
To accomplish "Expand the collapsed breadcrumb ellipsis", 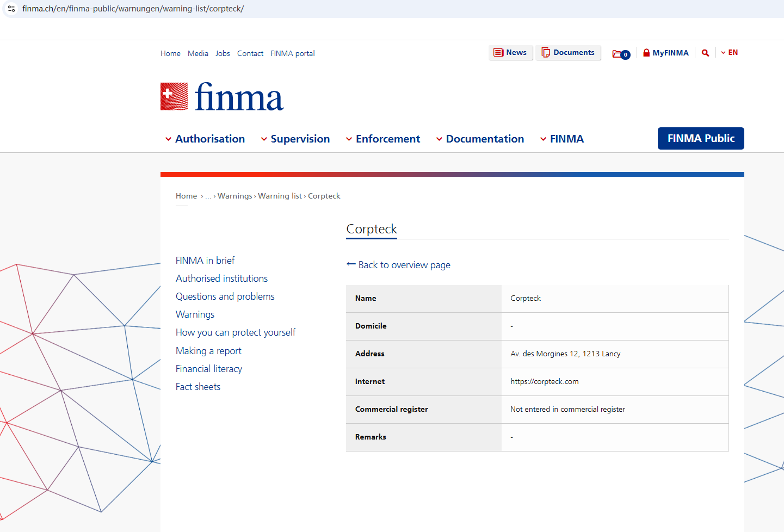I will 208,196.
